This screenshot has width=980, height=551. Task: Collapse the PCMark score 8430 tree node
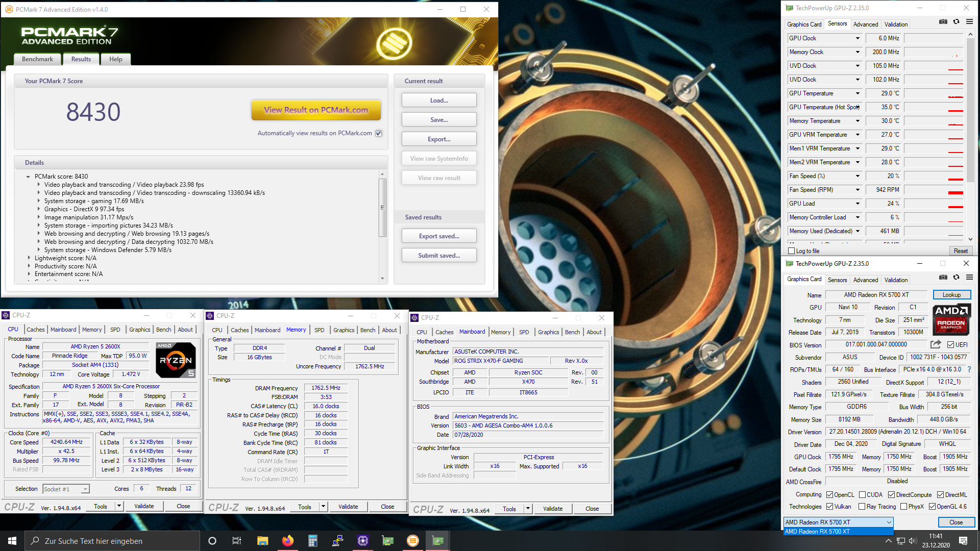tap(28, 177)
